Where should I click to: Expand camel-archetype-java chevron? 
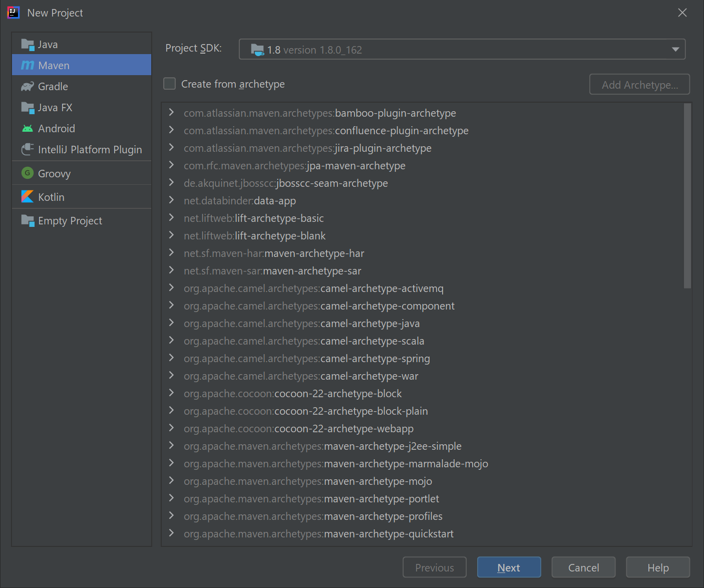click(172, 323)
